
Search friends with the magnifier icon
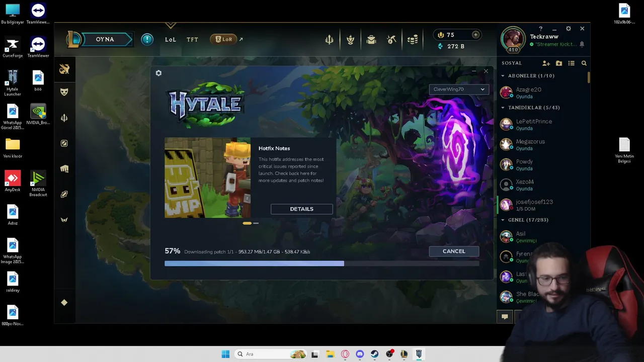[x=584, y=63]
